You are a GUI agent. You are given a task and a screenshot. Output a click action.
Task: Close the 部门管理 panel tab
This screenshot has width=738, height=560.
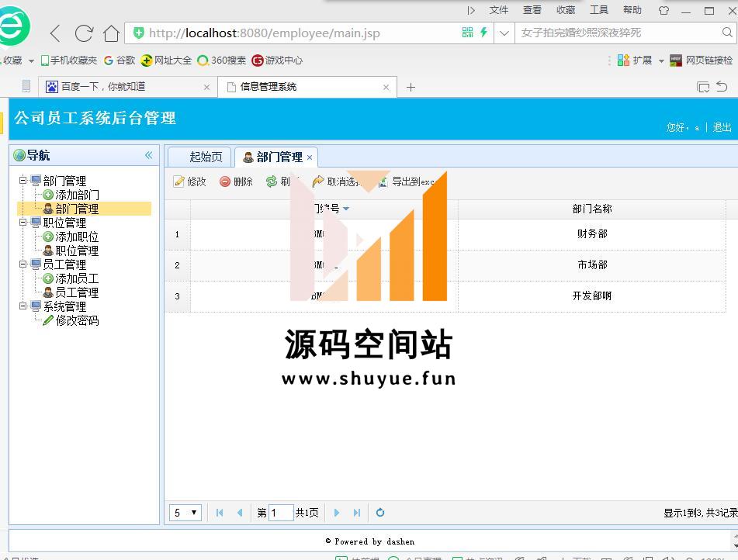(309, 157)
